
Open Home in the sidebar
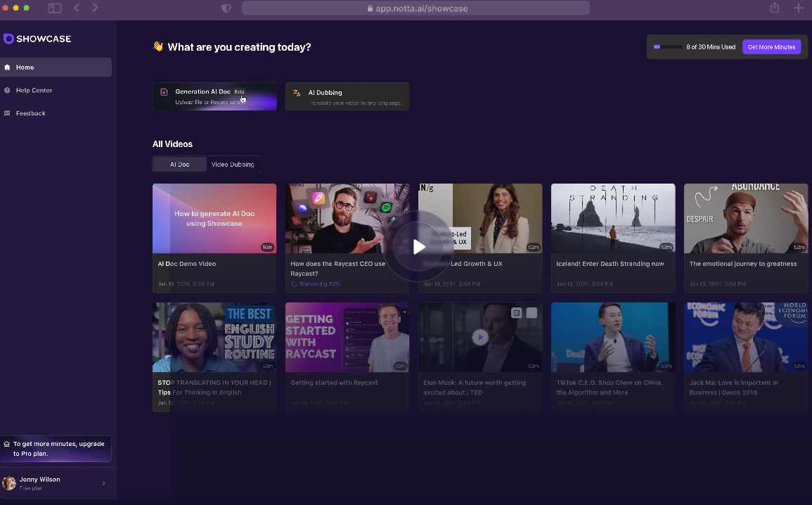(x=56, y=68)
